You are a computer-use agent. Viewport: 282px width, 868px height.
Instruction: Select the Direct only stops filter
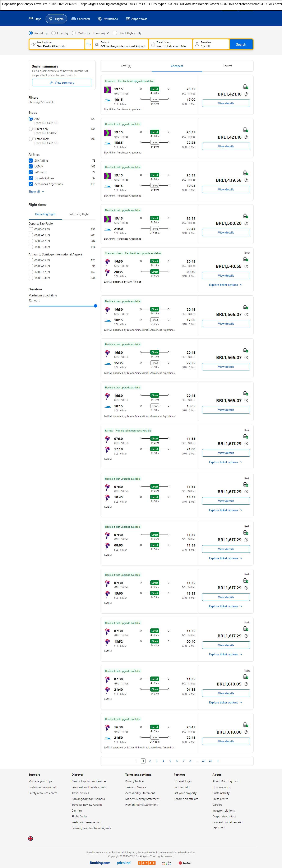click(x=31, y=129)
